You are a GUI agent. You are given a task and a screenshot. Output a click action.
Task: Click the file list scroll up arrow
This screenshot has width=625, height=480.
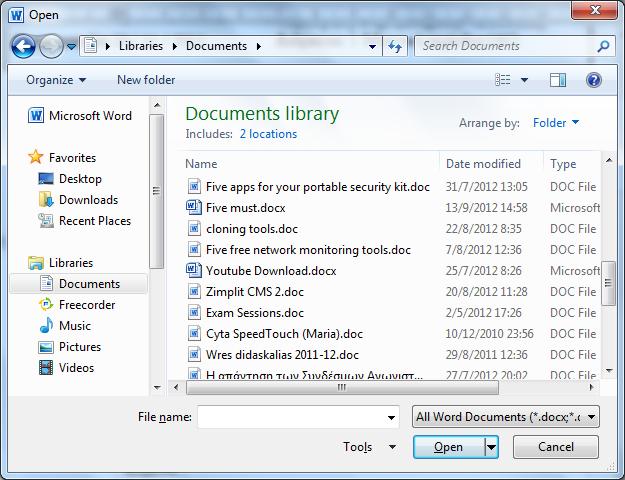click(609, 160)
